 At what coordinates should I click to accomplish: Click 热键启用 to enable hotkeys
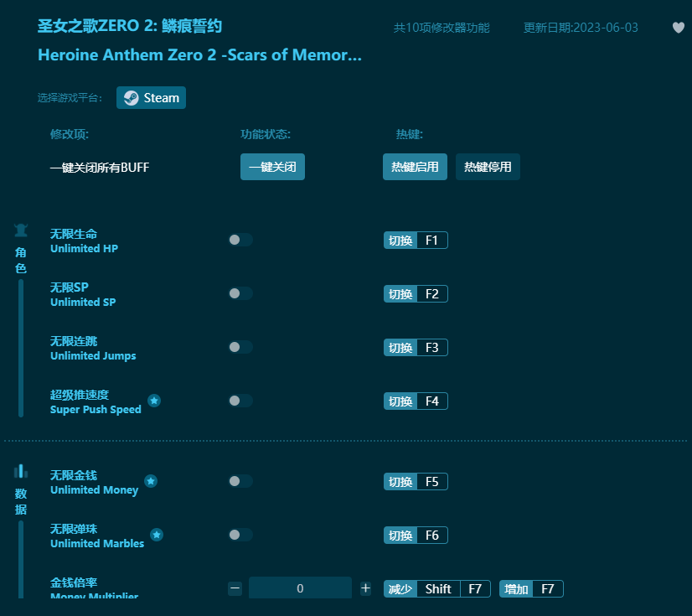click(415, 167)
